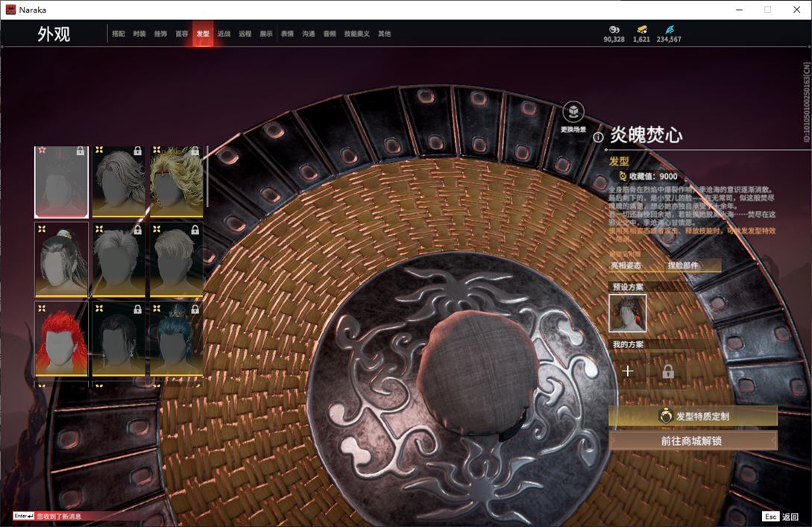The image size is (812, 527).
Task: Open the 时装 tab
Action: 139,34
